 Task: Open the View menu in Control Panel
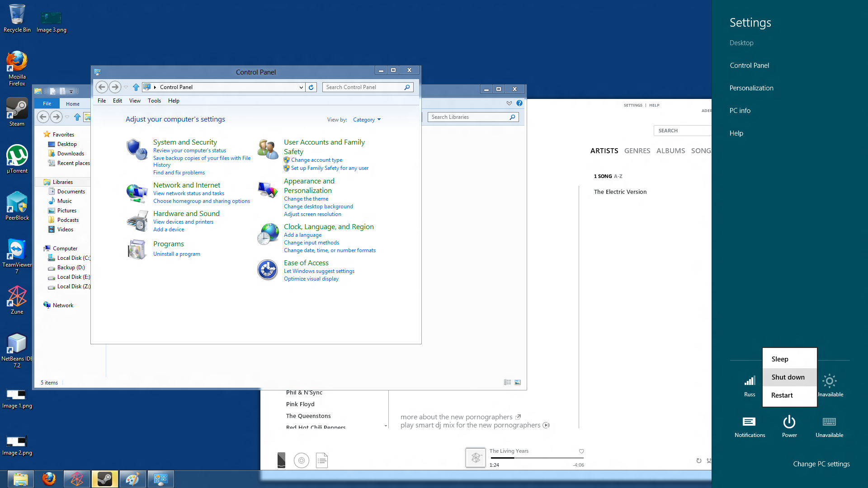point(135,101)
